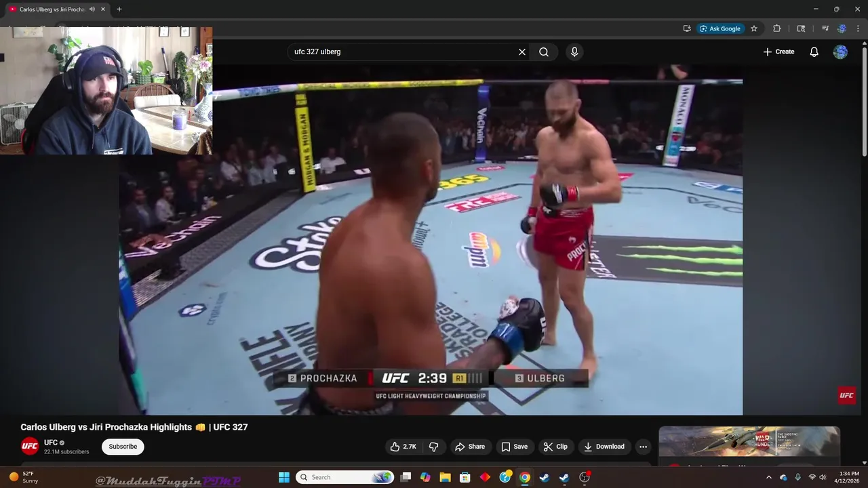This screenshot has height=488, width=868.
Task: Bookmark this page with the star icon
Action: click(x=754, y=28)
